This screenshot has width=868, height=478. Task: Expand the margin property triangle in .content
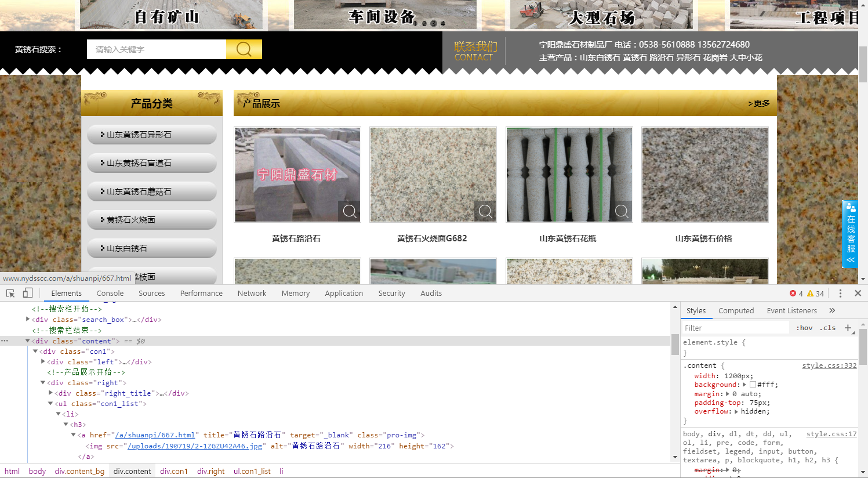[728, 394]
